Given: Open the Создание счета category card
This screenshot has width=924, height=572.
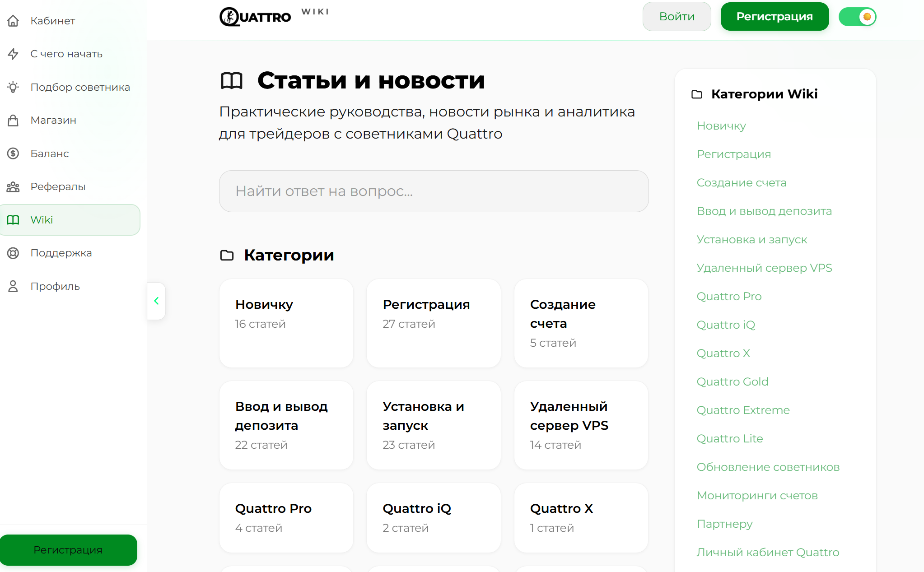Looking at the screenshot, I should [581, 323].
